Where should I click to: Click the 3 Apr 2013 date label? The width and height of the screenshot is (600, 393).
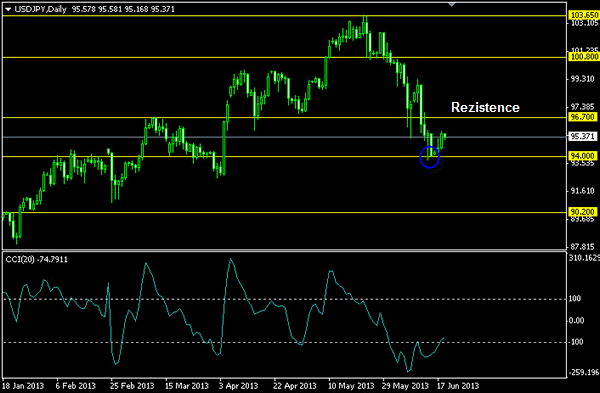click(x=238, y=386)
